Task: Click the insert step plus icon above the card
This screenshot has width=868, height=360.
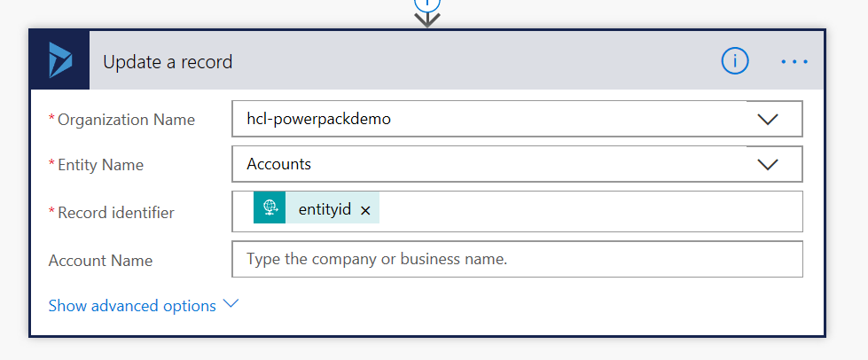Action: pyautogui.click(x=427, y=3)
